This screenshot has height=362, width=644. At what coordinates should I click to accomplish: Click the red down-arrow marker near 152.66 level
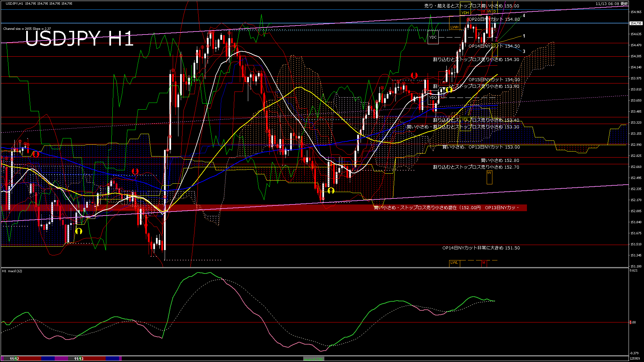pyautogui.click(x=135, y=172)
